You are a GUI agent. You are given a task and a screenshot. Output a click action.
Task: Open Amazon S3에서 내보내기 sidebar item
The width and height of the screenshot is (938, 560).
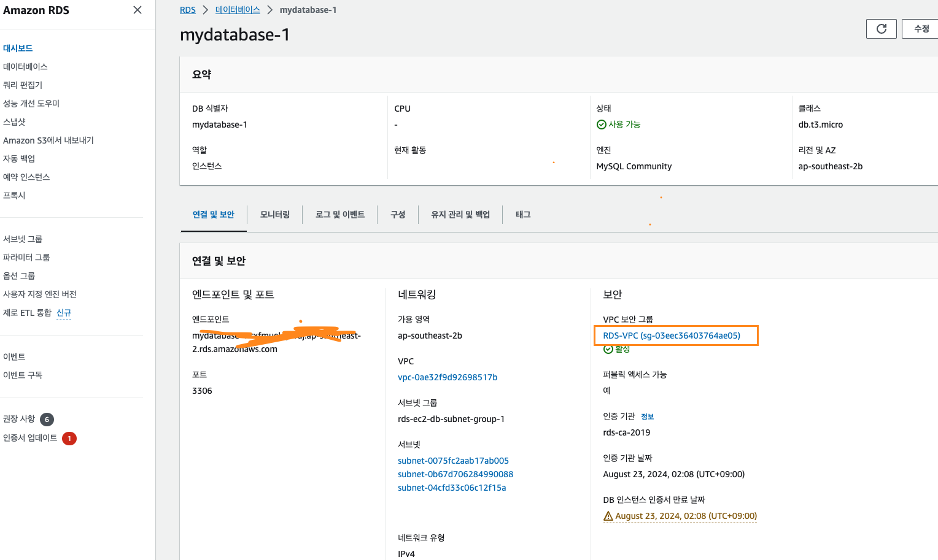click(x=48, y=140)
